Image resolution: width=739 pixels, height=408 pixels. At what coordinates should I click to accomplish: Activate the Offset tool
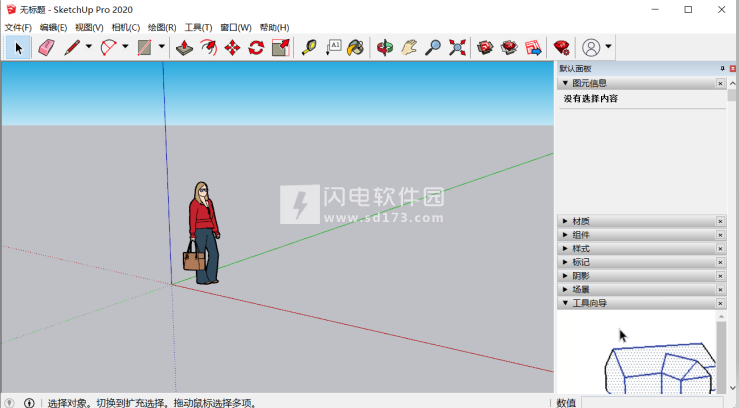pyautogui.click(x=208, y=48)
